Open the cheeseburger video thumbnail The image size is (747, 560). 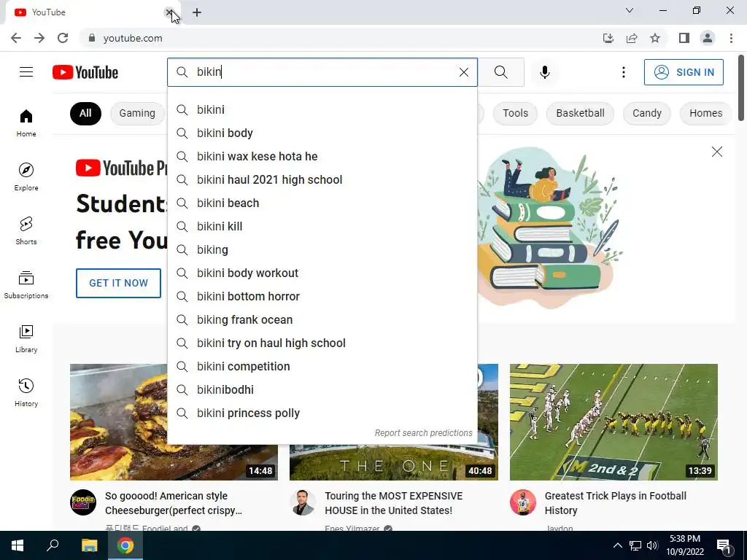pyautogui.click(x=119, y=422)
